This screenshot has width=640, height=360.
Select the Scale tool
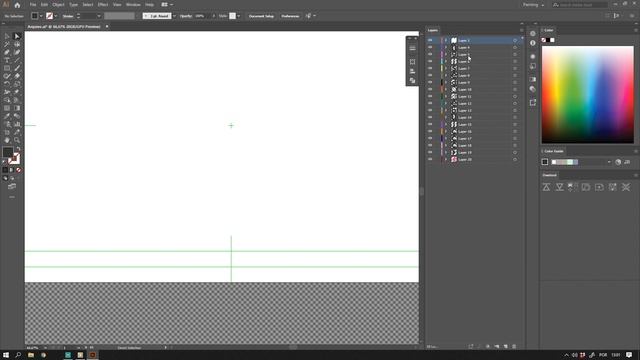click(x=17, y=84)
